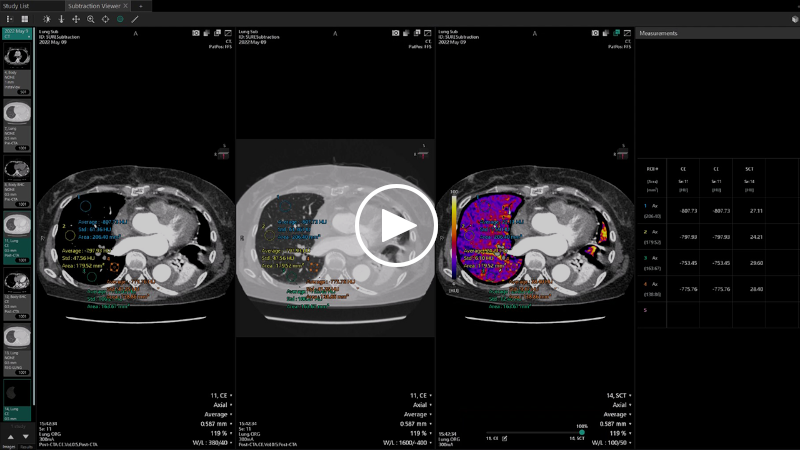The width and height of the screenshot is (800, 450).
Task: Adjust the CE/SCT blend slider handle
Action: [x=582, y=432]
